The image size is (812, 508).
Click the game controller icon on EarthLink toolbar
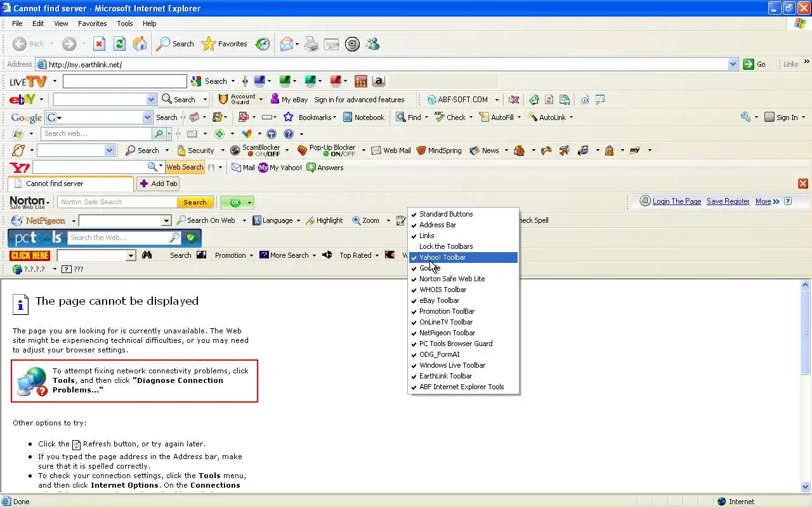pyautogui.click(x=546, y=150)
